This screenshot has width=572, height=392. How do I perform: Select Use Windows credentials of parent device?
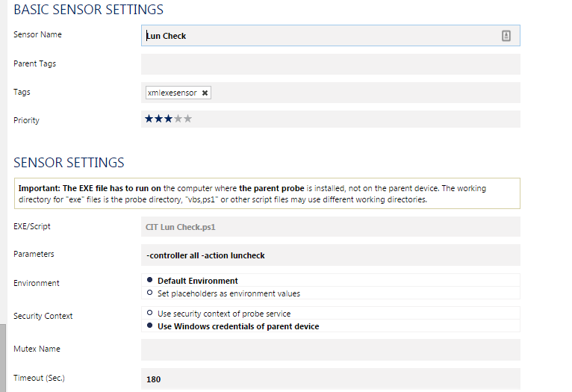(150, 326)
